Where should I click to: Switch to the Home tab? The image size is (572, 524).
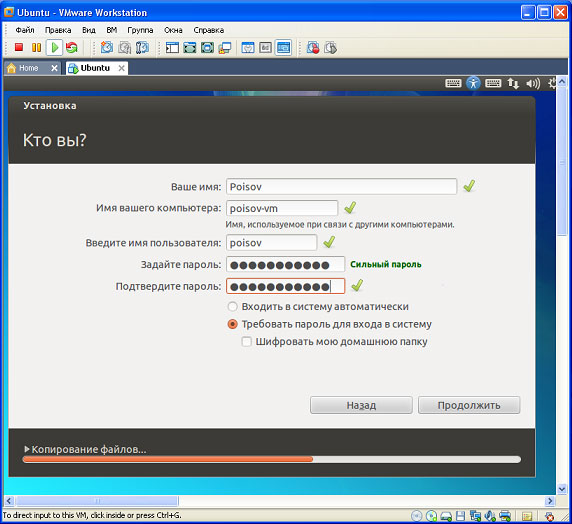[x=28, y=68]
